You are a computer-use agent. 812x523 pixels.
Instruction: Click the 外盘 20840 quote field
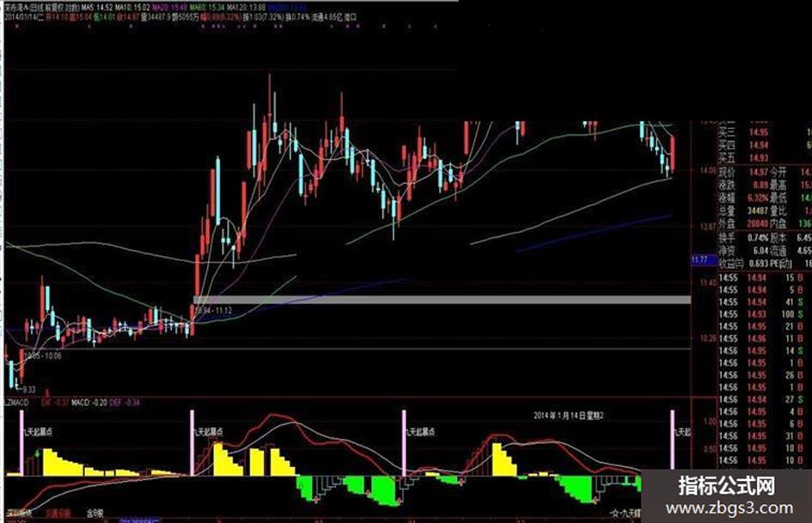coord(742,223)
